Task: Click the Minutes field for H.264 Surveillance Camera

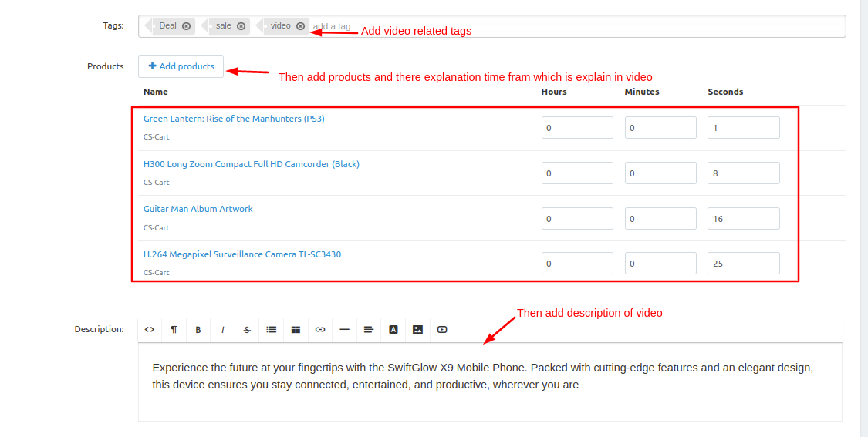Action: point(660,264)
